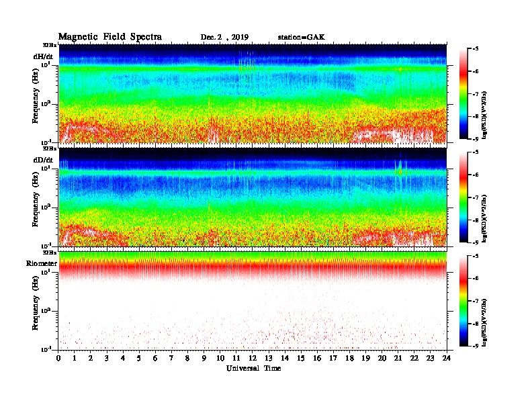This screenshot has width=532, height=411.
Task: Click hour "2" on the time axis
Action: point(91,359)
